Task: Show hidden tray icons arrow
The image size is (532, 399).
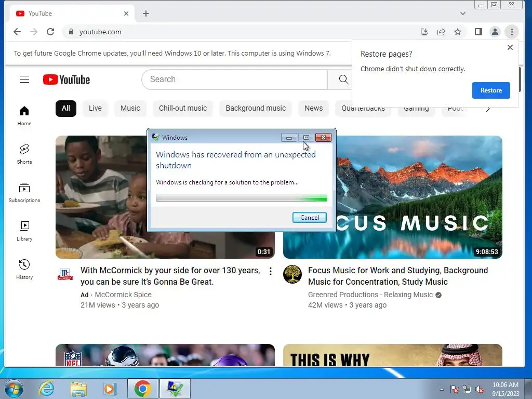Action: point(442,389)
